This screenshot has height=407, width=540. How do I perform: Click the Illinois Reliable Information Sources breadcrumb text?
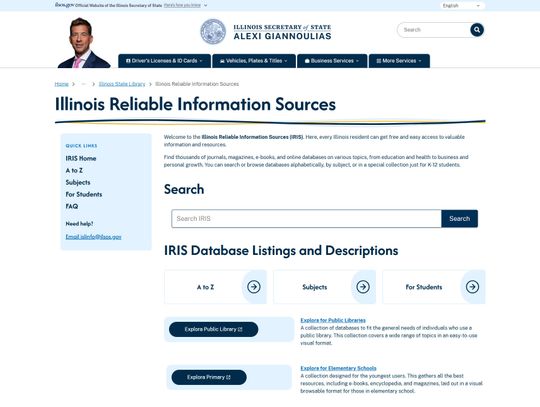[197, 84]
